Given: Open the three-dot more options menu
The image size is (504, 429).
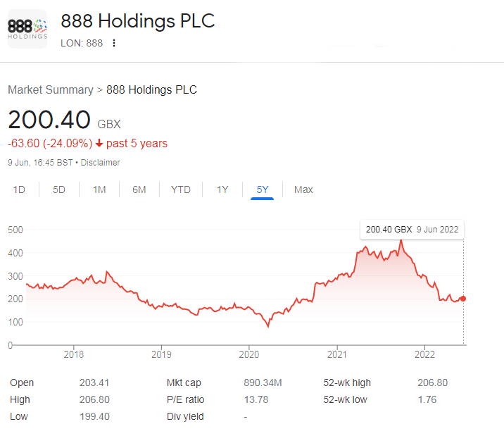Looking at the screenshot, I should 114,43.
